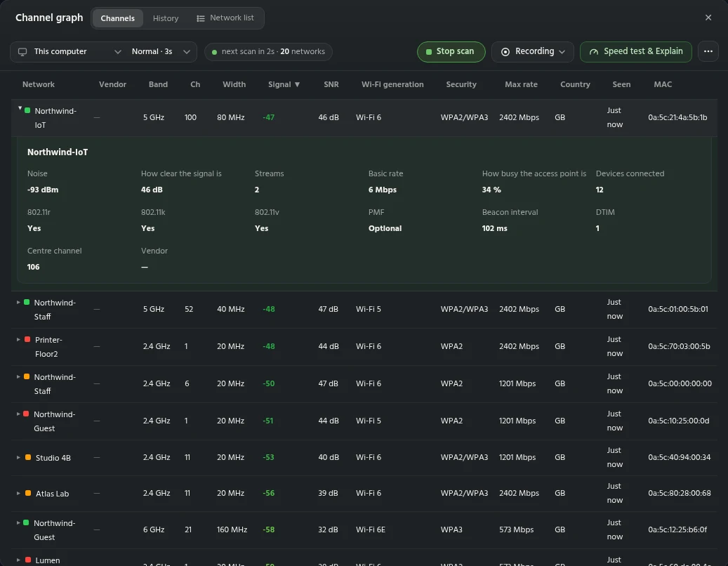The width and height of the screenshot is (728, 566).
Task: Click the red status square of Lumen
Action: point(28,560)
